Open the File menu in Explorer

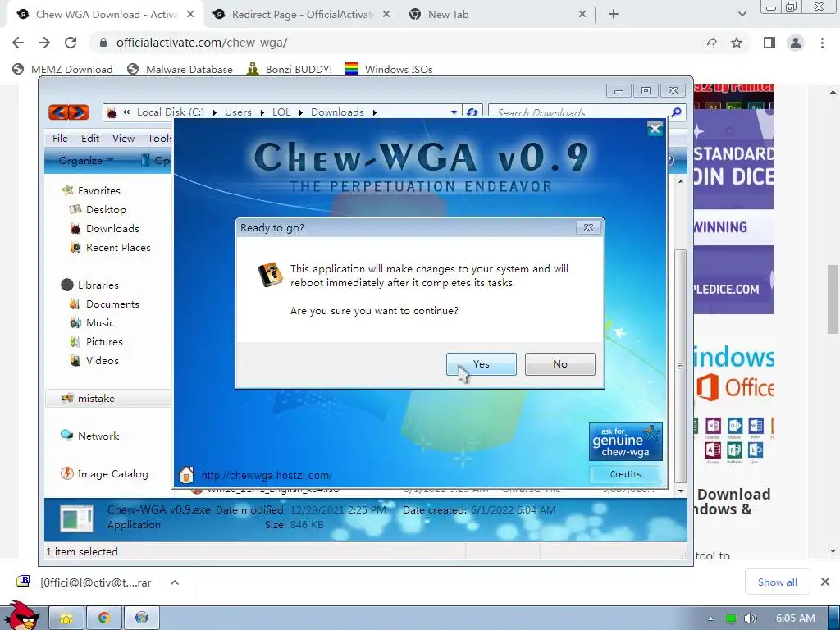(x=60, y=138)
